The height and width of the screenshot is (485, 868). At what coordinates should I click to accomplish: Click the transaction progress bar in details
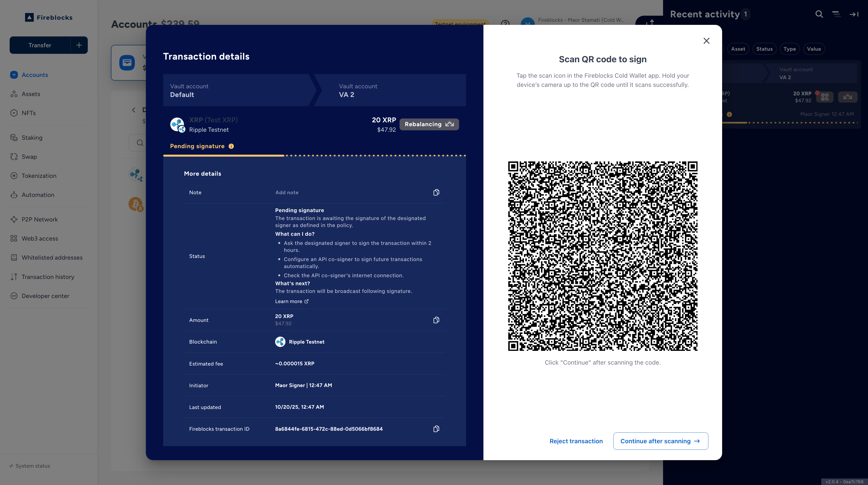click(314, 155)
